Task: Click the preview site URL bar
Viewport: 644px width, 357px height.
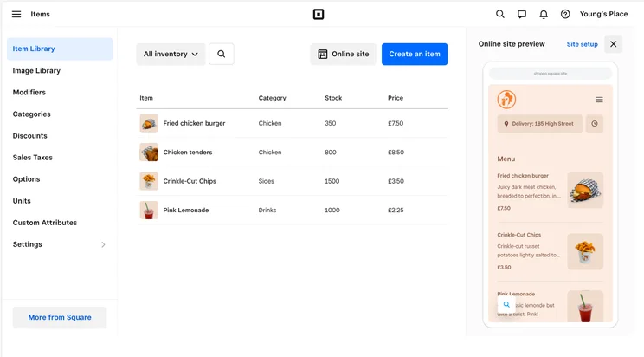Action: click(x=551, y=73)
